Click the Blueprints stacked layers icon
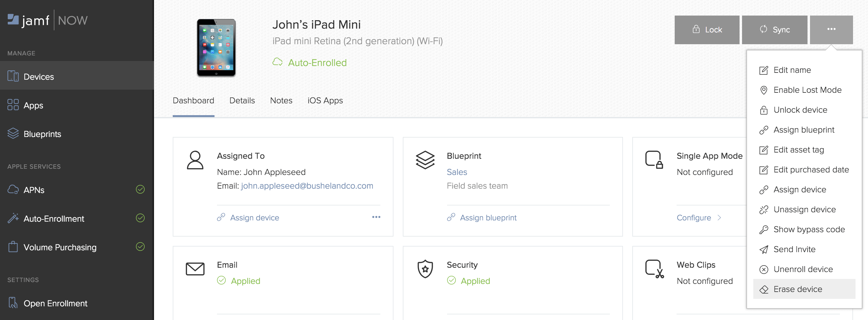This screenshot has height=320, width=868. tap(13, 134)
